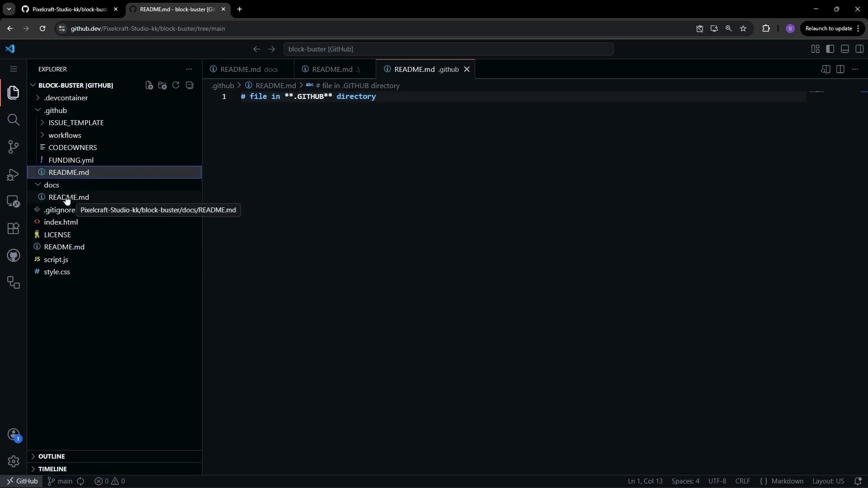Open the Remote Explorer view

click(x=14, y=202)
